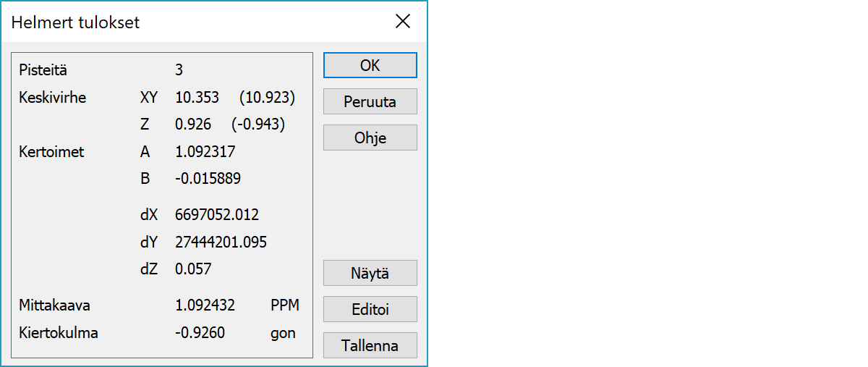Select the Z mean error value 0.926
Image resolution: width=868 pixels, height=367 pixels.
[193, 125]
